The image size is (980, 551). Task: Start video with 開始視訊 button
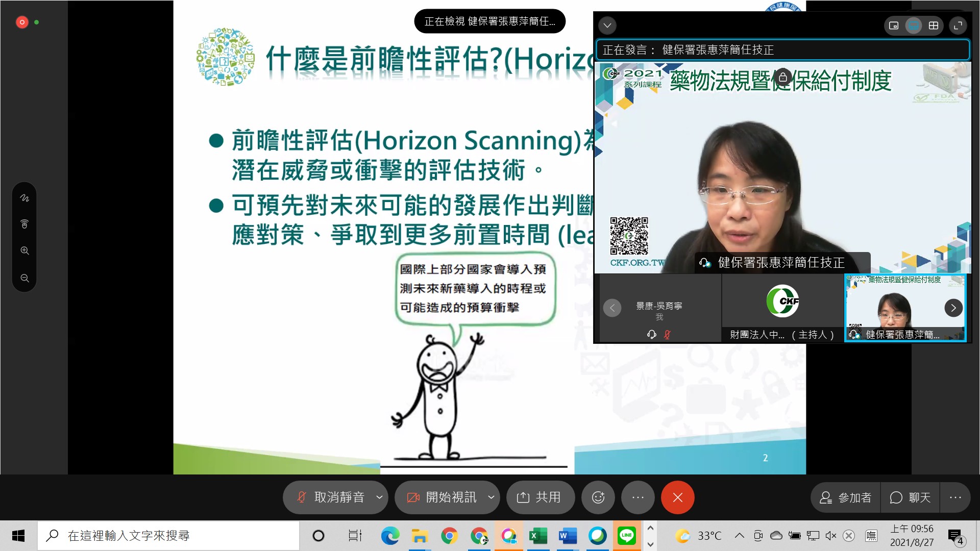(442, 497)
